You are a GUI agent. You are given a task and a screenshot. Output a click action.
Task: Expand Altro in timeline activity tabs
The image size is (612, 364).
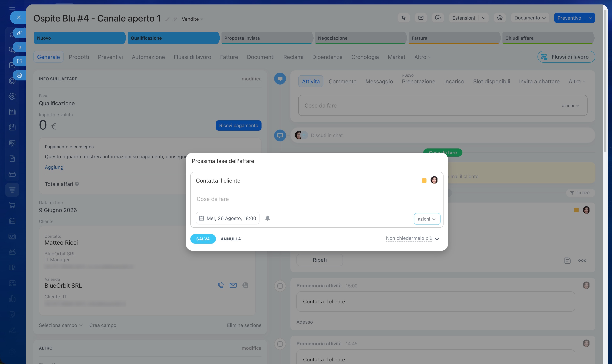pyautogui.click(x=577, y=81)
